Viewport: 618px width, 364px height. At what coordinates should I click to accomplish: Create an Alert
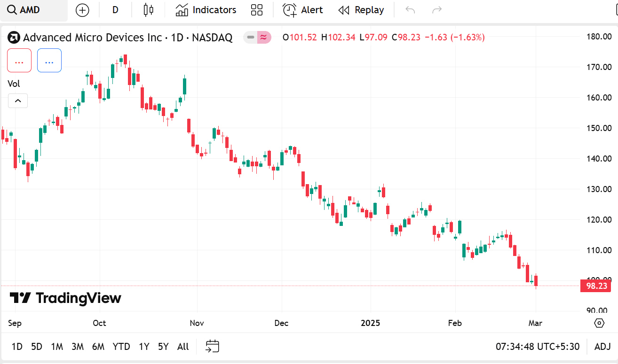pyautogui.click(x=303, y=10)
